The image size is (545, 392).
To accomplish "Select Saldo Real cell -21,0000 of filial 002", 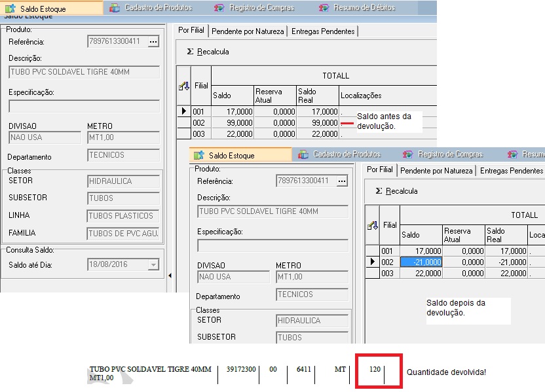I will [x=506, y=262].
